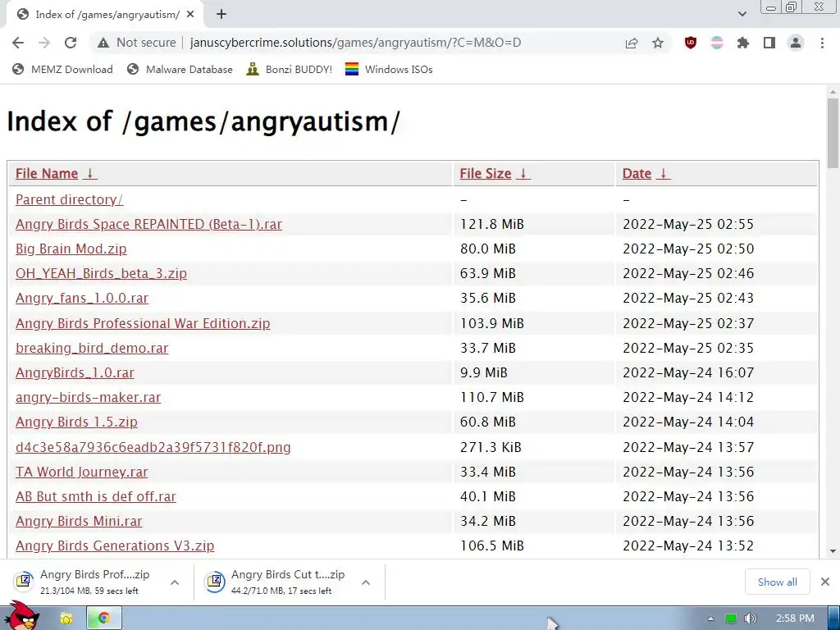Download breaking_bird_demo.rar

point(92,348)
